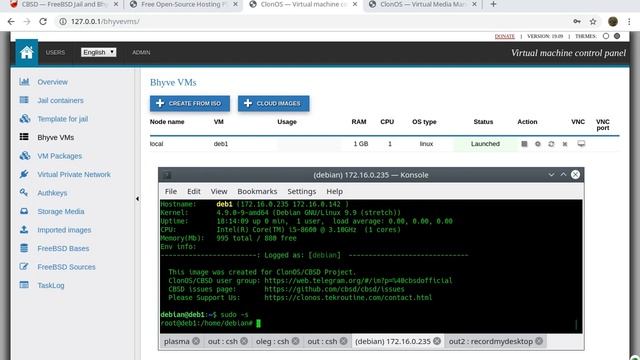The height and width of the screenshot is (360, 640).
Task: Open a new browser tab
Action: (493, 4)
